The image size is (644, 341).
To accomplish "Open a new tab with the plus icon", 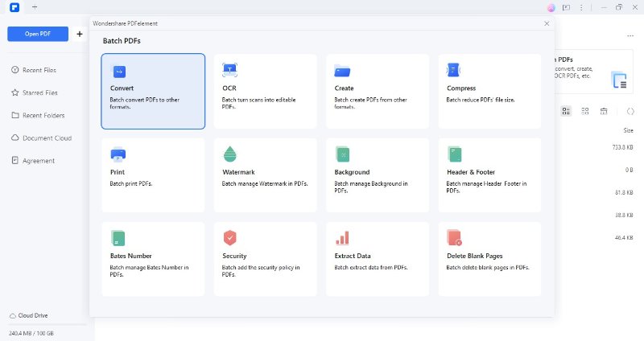I will coord(35,7).
